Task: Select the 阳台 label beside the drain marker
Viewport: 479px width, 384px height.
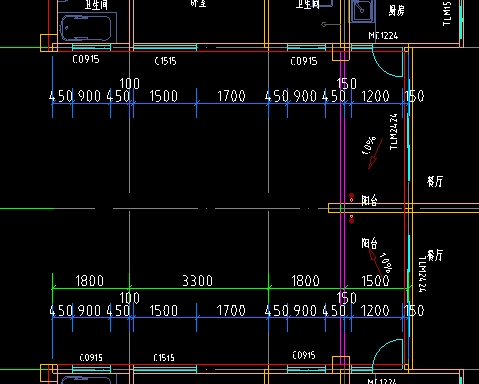Action: pos(370,200)
